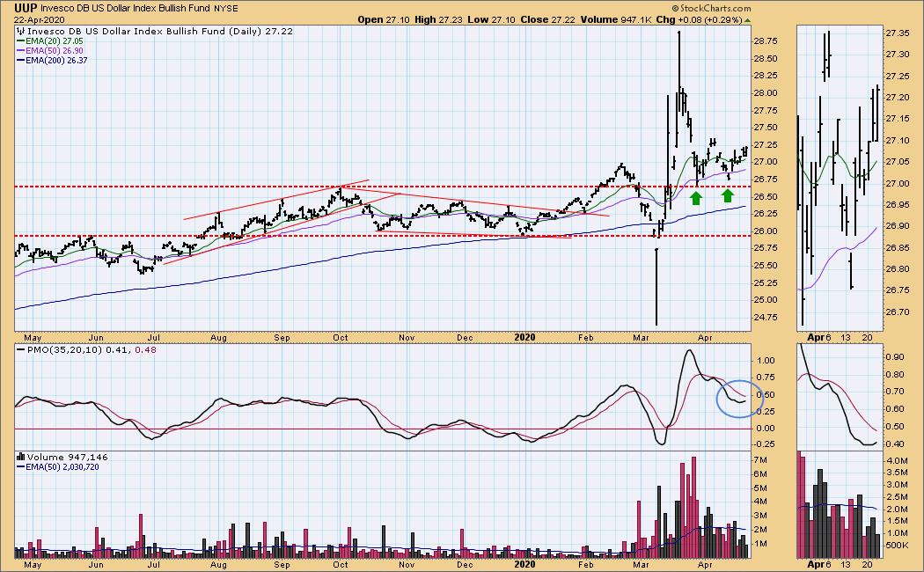924x572 pixels.
Task: Click the 500K label on the zoomed volume axis
Action: 898,546
